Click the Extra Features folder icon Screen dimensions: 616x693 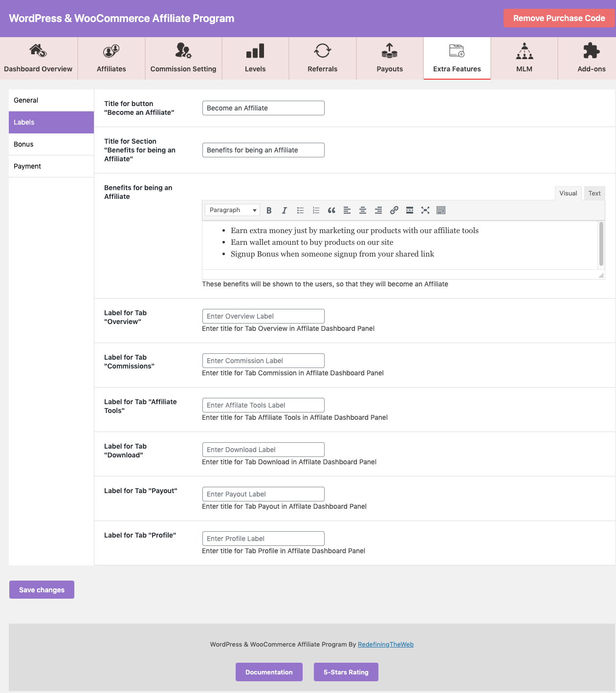click(x=457, y=50)
